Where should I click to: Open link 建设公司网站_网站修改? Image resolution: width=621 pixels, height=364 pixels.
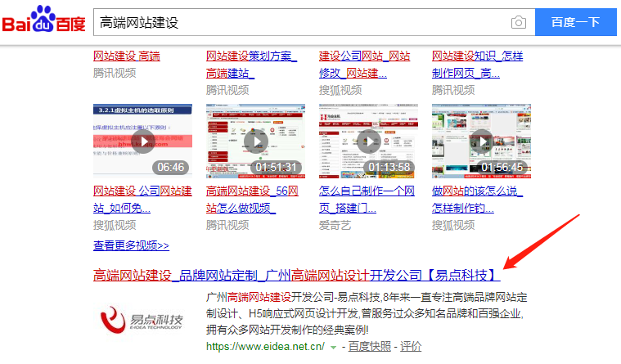364,65
